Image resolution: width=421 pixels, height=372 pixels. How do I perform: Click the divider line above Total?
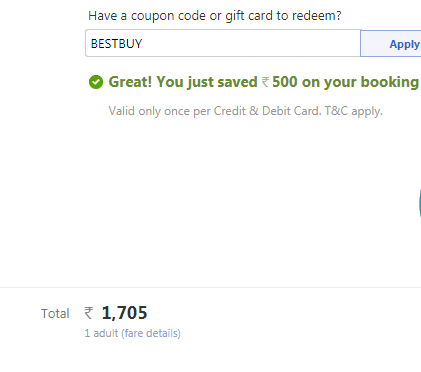click(210, 287)
